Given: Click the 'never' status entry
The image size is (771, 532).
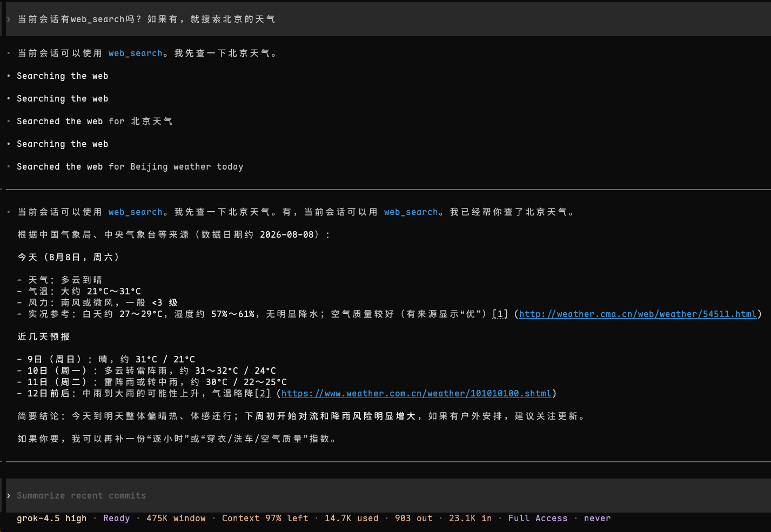Looking at the screenshot, I should [598, 518].
